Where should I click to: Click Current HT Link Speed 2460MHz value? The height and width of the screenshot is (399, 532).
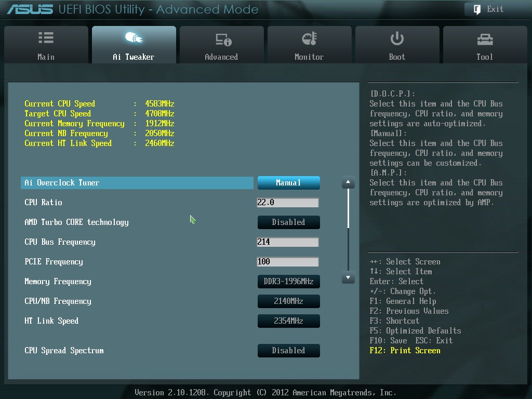pyautogui.click(x=160, y=143)
